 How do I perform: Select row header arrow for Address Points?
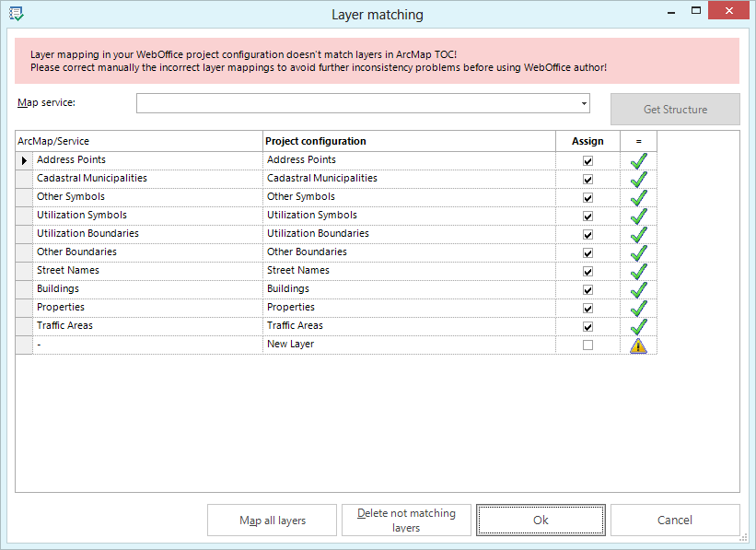pos(24,160)
